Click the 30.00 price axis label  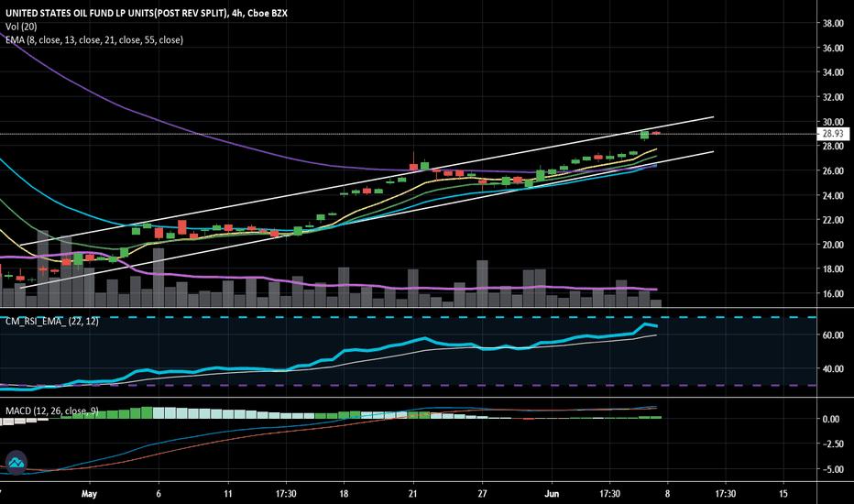point(833,122)
